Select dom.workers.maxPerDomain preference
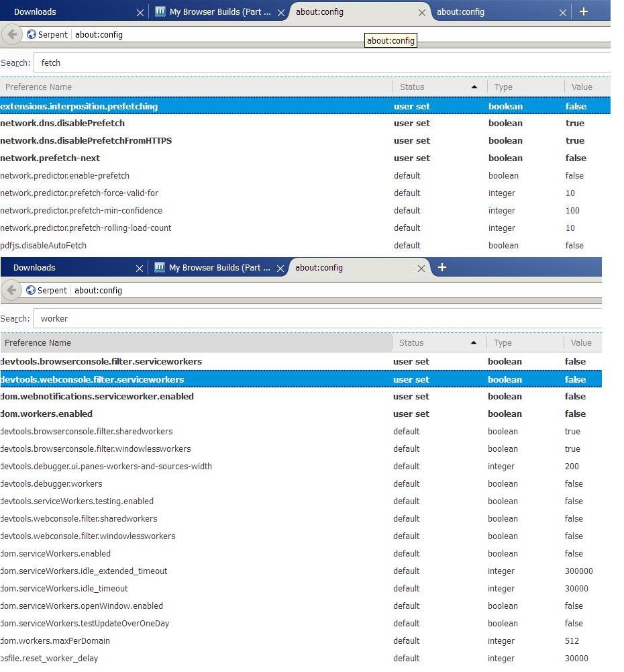 pyautogui.click(x=301, y=641)
